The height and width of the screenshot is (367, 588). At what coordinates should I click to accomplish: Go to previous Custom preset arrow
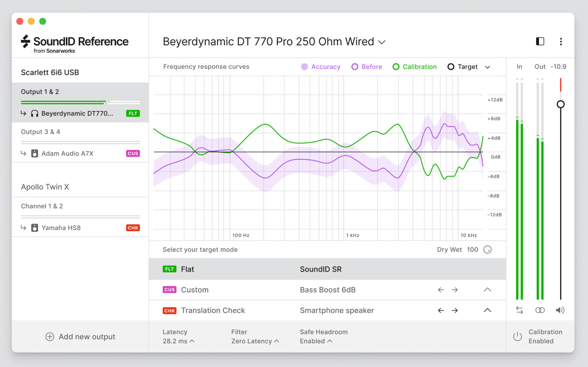(x=441, y=290)
